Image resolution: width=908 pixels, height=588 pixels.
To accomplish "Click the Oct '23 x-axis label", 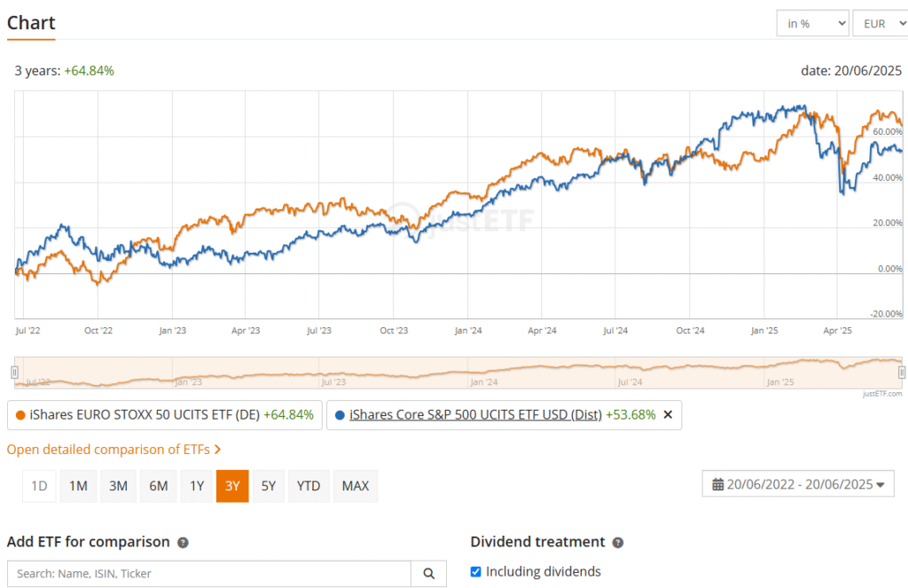I will pos(394,330).
